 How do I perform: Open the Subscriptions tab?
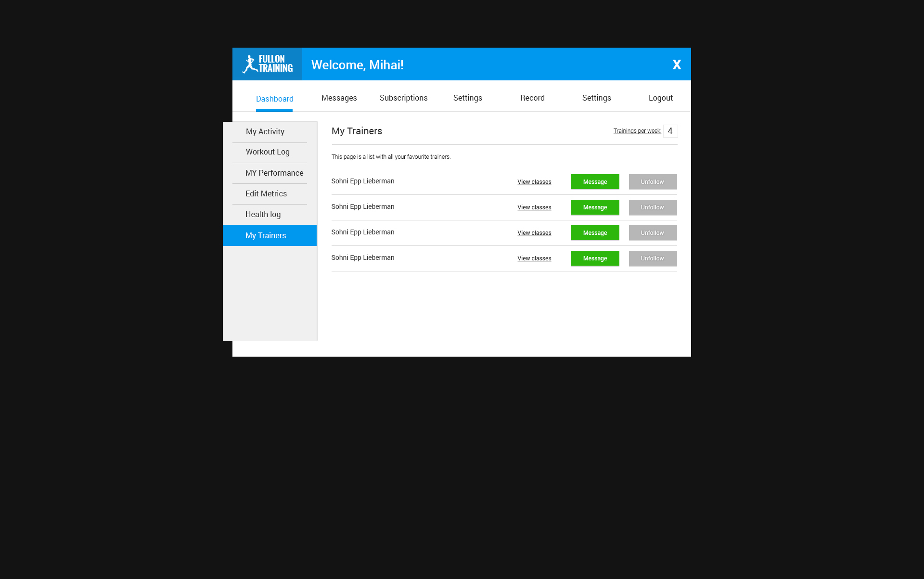(403, 98)
